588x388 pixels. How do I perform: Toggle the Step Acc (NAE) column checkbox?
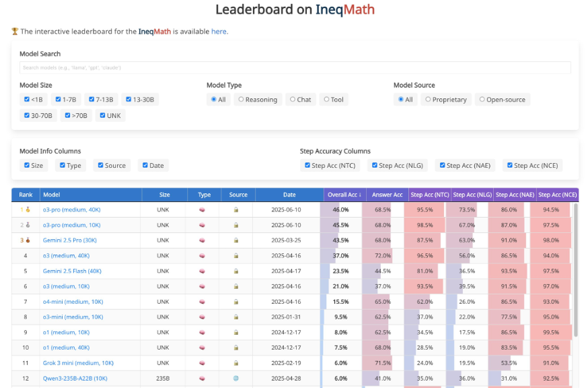coord(443,165)
